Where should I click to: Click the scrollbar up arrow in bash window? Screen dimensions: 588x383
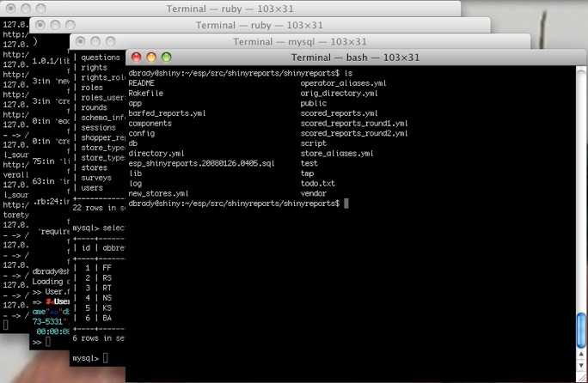point(581,354)
